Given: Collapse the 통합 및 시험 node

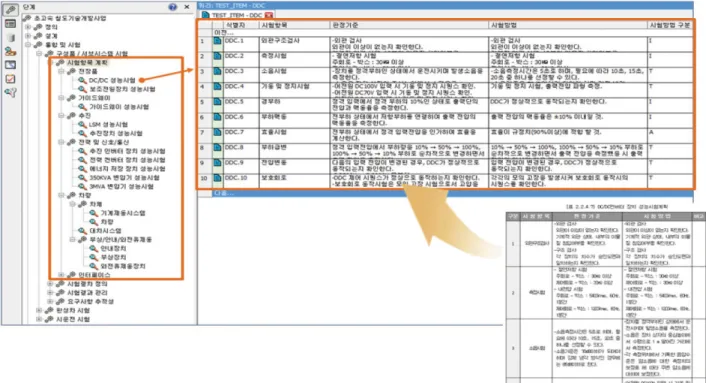Looking at the screenshot, I should [28, 45].
